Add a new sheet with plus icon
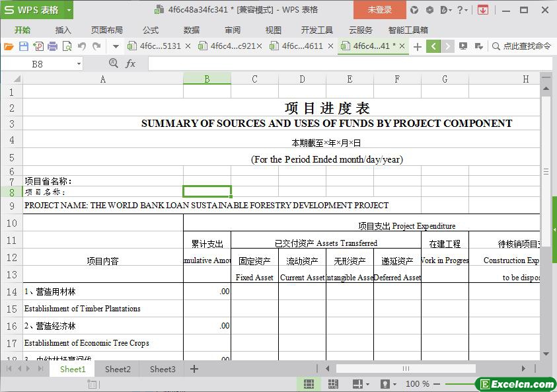Viewport: 557px width, 392px height. click(194, 369)
